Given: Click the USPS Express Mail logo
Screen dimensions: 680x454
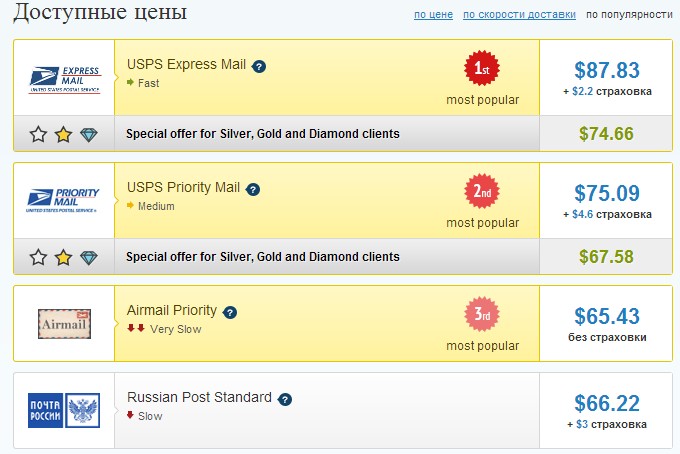Looking at the screenshot, I should click(x=64, y=78).
